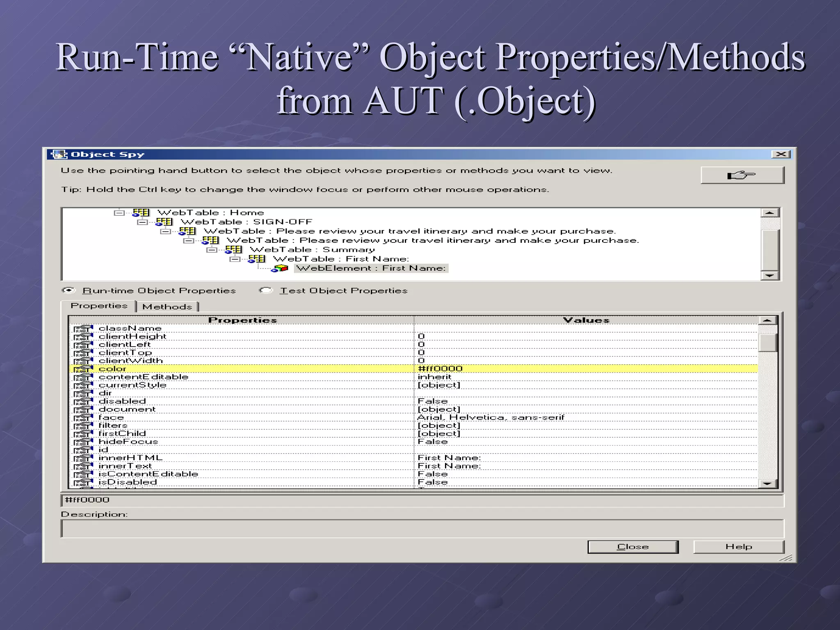Viewport: 840px width, 630px height.
Task: Click the property icon beside dir
Action: [x=83, y=393]
